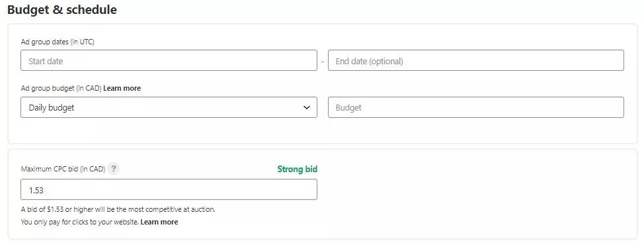Image resolution: width=644 pixels, height=245 pixels.
Task: Expand the Daily budget type dropdown
Action: 169,107
